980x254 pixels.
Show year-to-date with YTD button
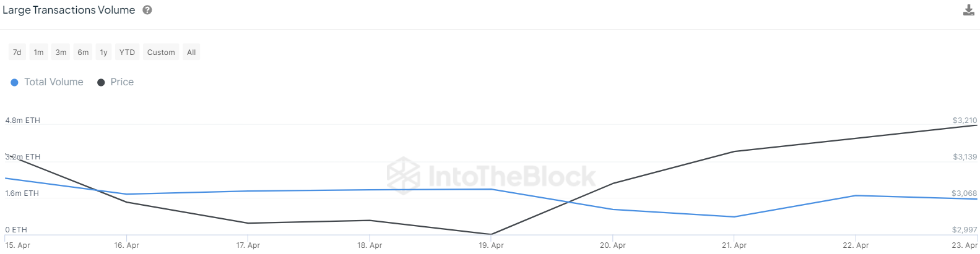pyautogui.click(x=127, y=53)
